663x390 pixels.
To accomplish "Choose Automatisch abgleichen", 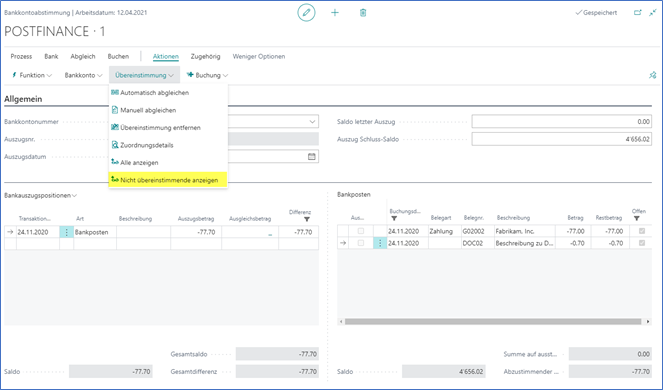I will click(x=154, y=93).
